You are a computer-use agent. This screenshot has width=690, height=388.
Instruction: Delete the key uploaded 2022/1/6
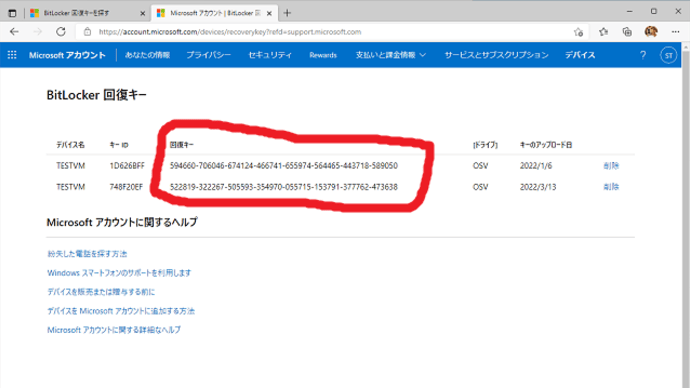coord(611,165)
